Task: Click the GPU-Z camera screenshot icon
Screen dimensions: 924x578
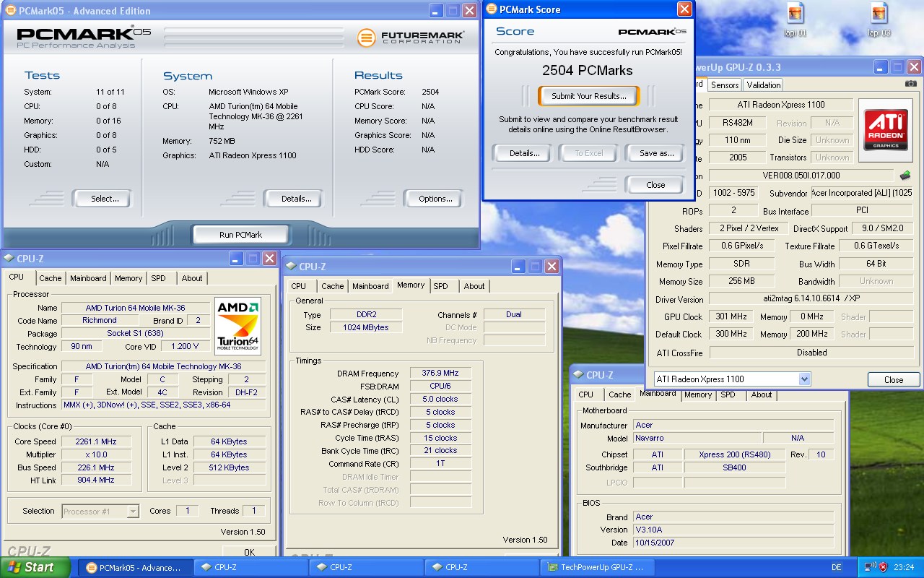Action: pos(911,84)
